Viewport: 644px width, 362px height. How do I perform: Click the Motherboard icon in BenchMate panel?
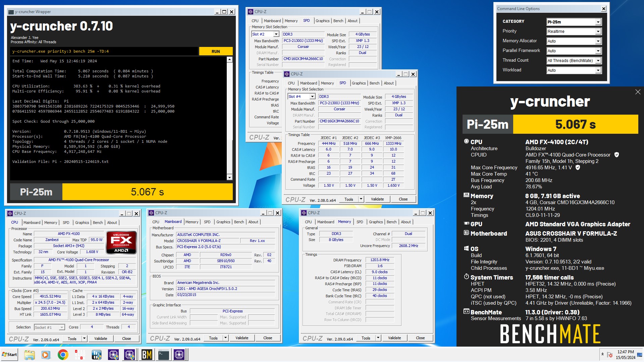[466, 233]
